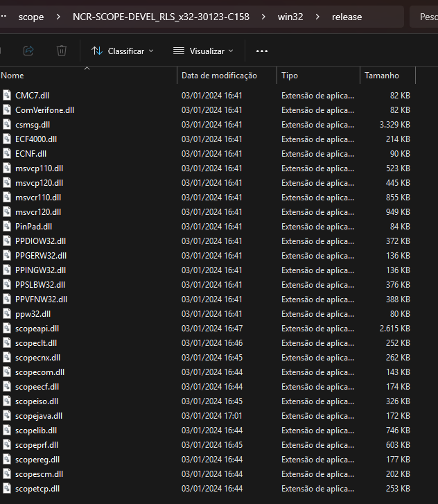Select the scopeprf.dll file name
Image resolution: width=438 pixels, height=504 pixels.
point(37,445)
